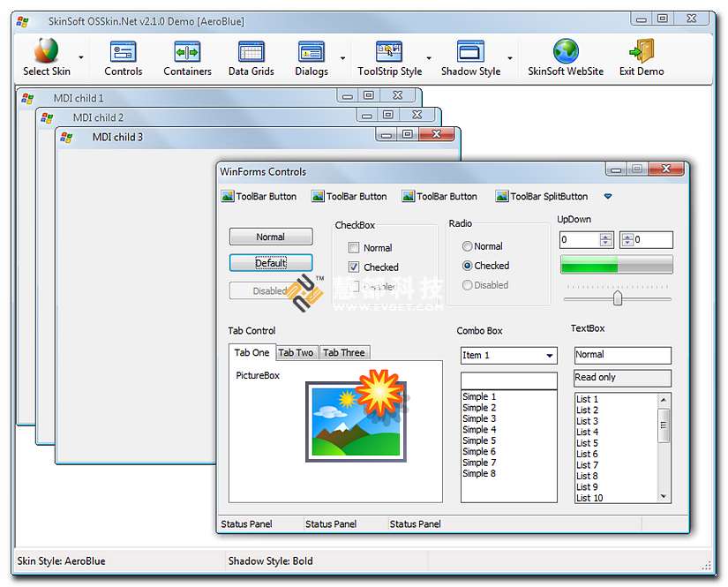728x587 pixels.
Task: Click the Normal button
Action: click(x=271, y=237)
